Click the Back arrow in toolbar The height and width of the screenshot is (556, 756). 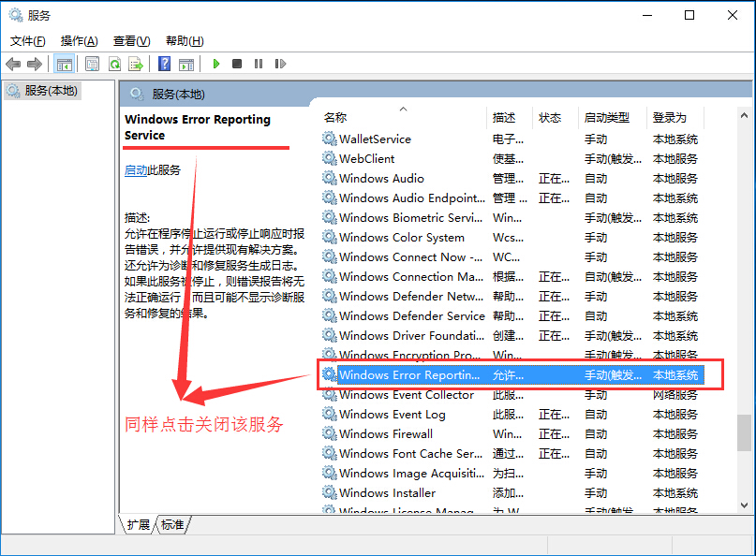click(13, 64)
